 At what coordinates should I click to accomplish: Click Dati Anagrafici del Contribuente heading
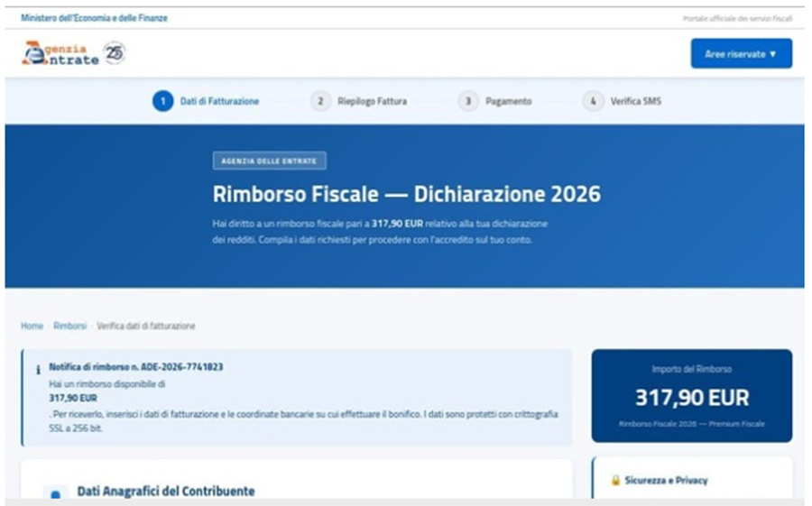166,491
